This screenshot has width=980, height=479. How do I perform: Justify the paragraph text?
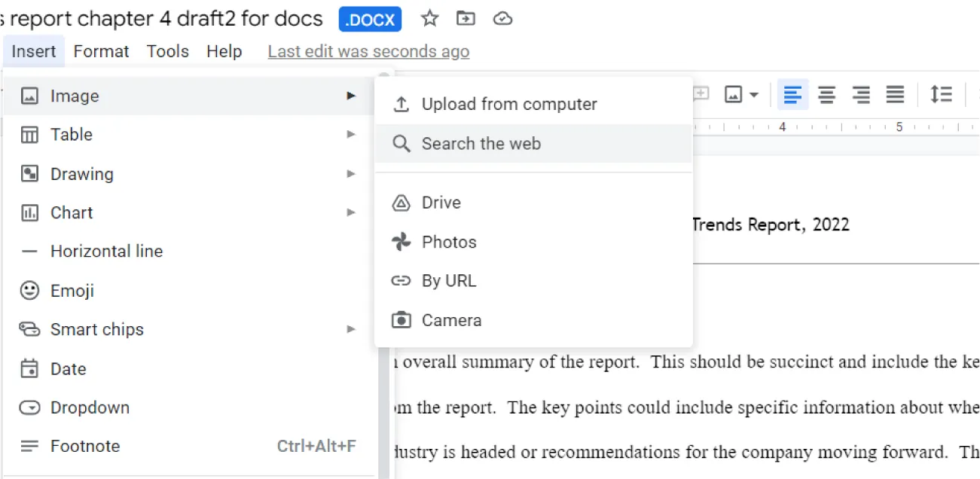895,94
